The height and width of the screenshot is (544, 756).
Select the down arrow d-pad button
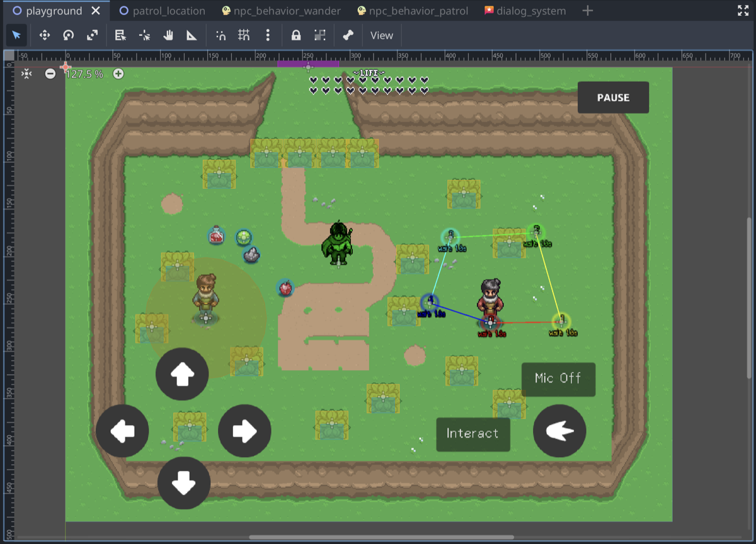183,483
